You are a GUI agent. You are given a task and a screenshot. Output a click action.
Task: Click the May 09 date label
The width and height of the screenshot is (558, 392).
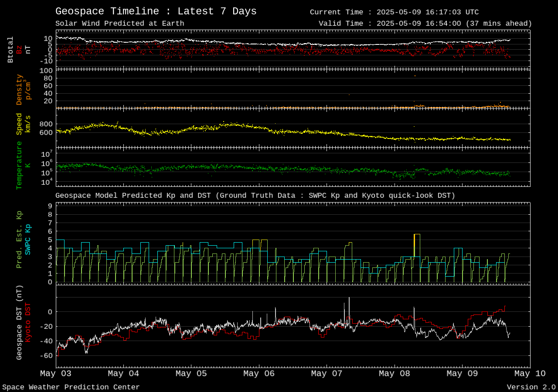(462, 373)
